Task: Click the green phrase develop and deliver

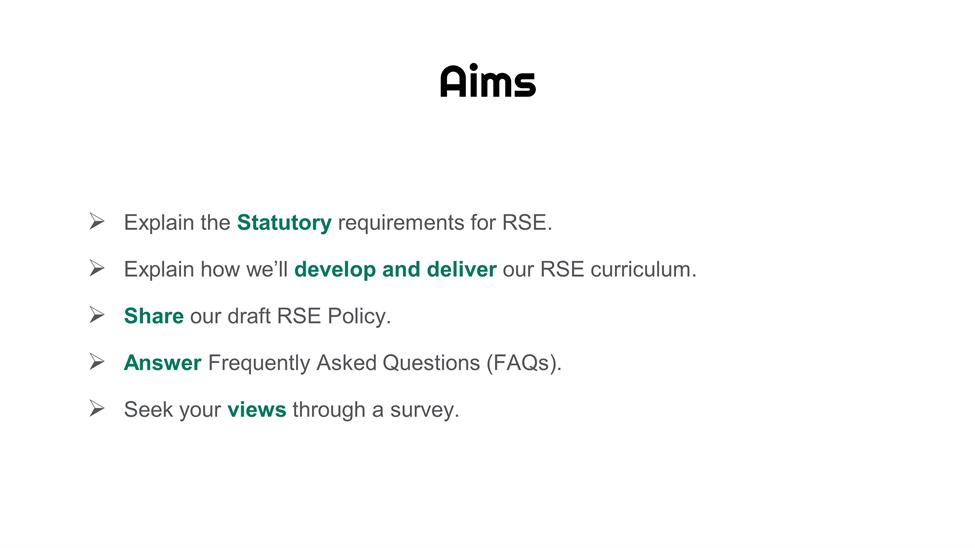Action: click(395, 269)
